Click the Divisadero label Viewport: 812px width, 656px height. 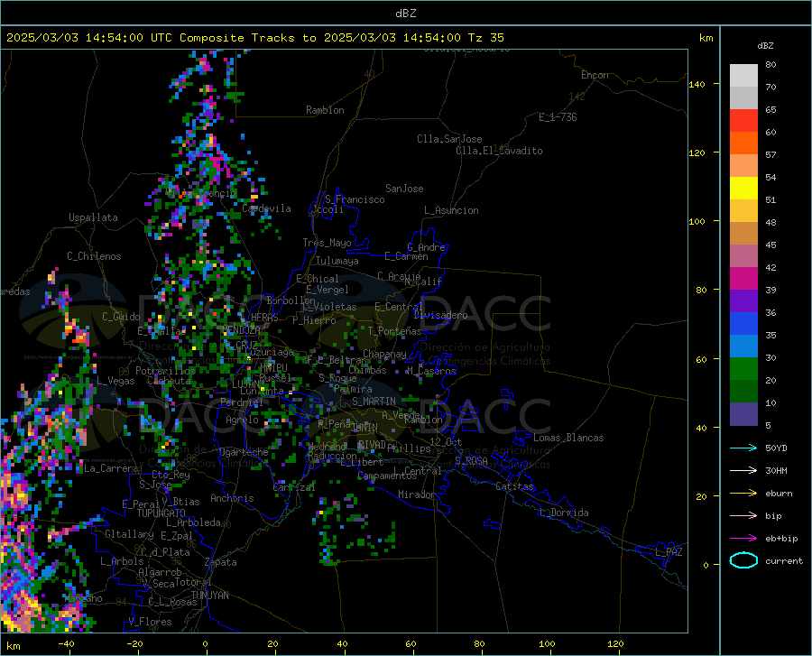[x=440, y=315]
